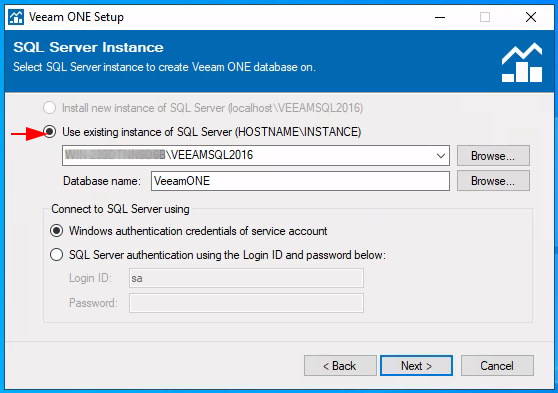Click the VEEAMSQL2016 instance combo box field

tap(256, 156)
